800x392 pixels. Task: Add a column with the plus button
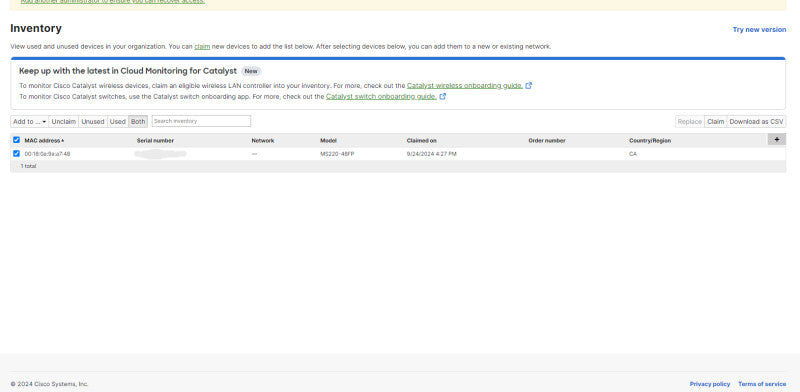tap(777, 140)
